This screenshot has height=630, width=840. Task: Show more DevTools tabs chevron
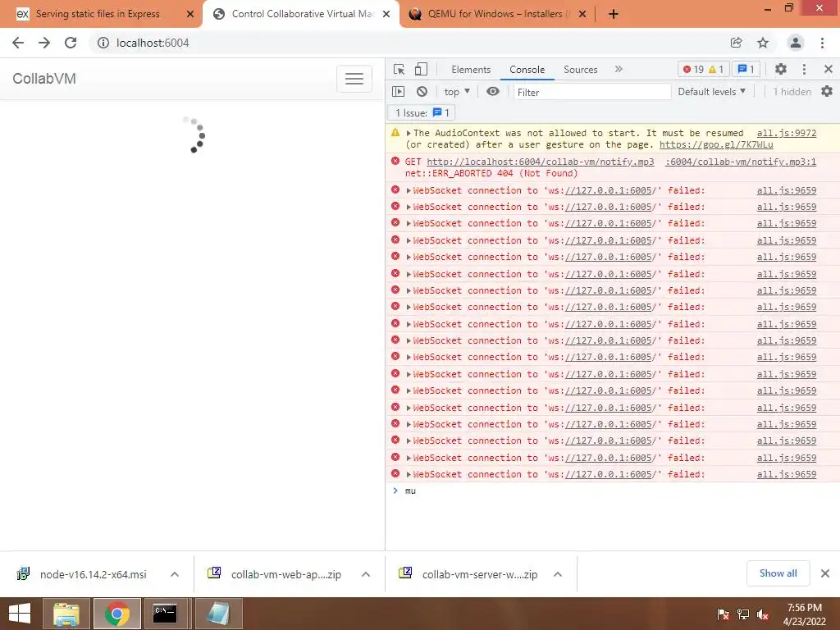[x=619, y=69]
